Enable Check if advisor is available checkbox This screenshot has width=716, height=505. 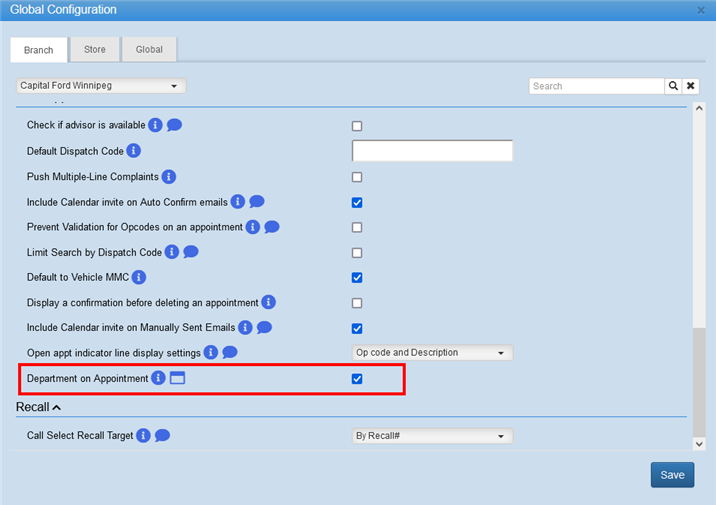coord(357,126)
